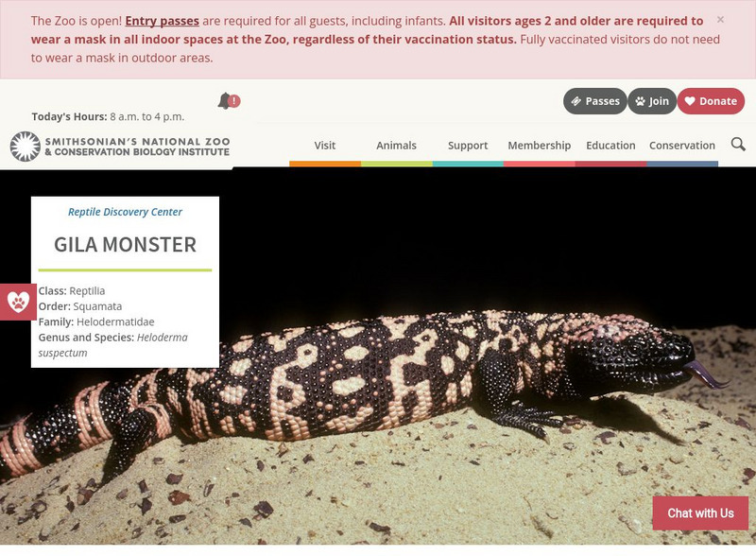Follow the Entry passes link

[x=162, y=21]
